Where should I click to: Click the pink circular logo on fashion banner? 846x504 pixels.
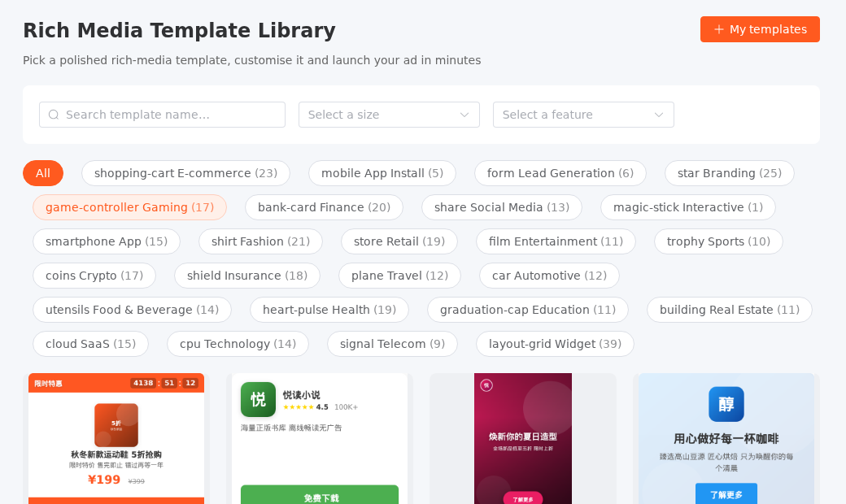[486, 385]
